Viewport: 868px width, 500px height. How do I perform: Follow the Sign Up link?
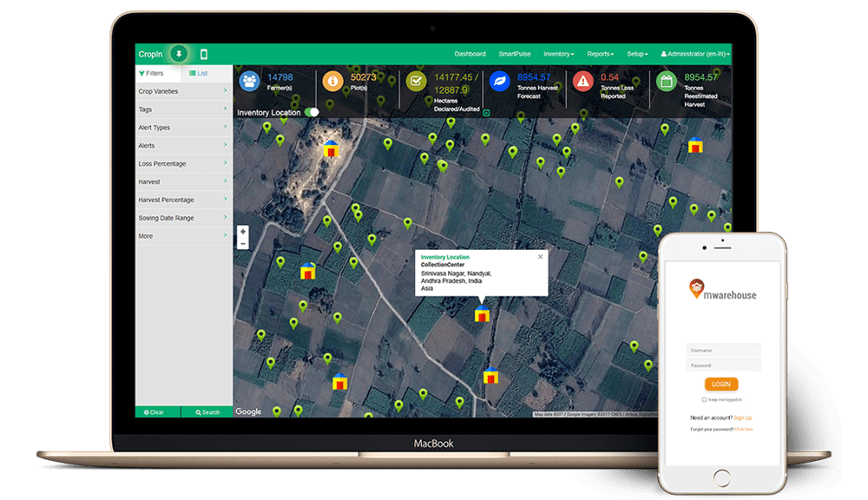[743, 418]
